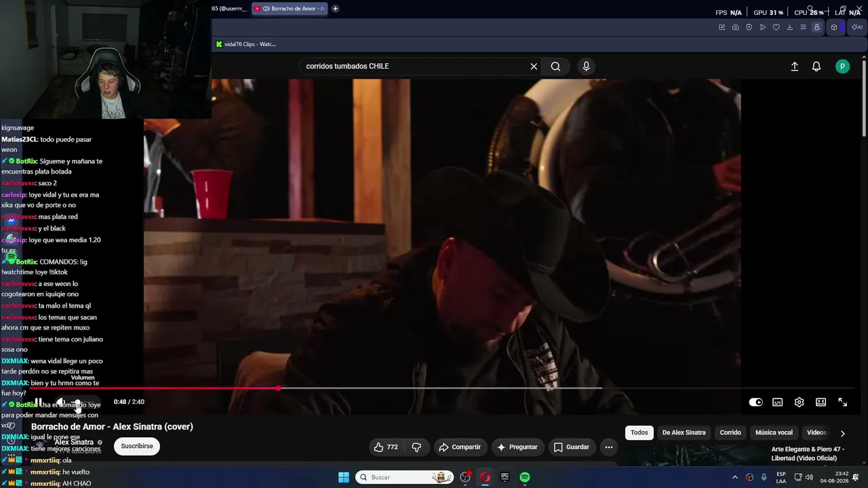This screenshot has height=488, width=868.
Task: Expand hidden system tray icons chevron
Action: point(734,477)
